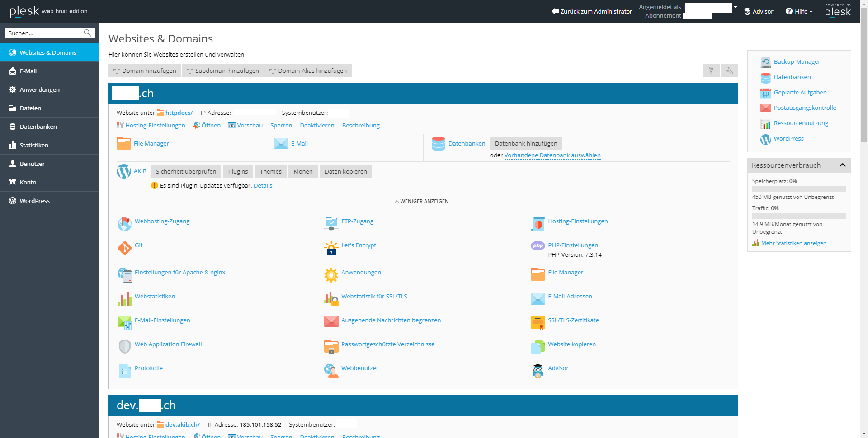This screenshot has height=438, width=868.
Task: Click the Deaktivieren link of first domain
Action: pyautogui.click(x=317, y=125)
